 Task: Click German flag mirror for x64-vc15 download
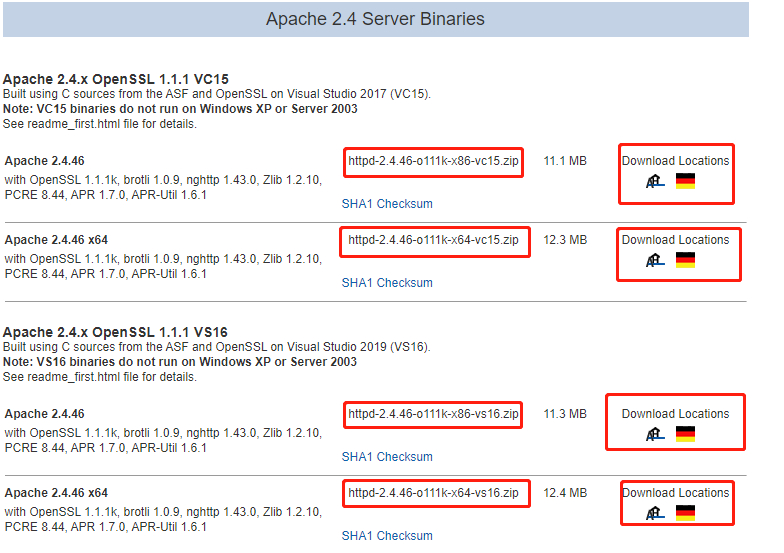tap(685, 260)
